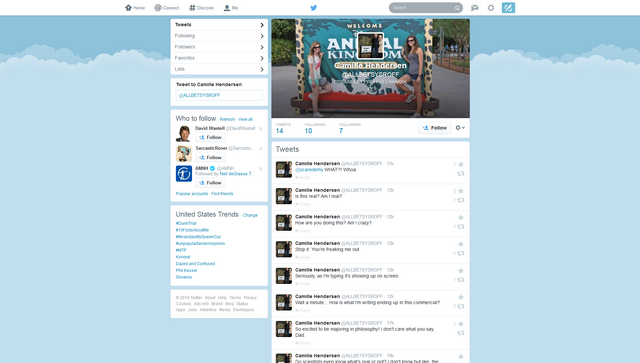
Task: Favorite the 'Stop it. You're freaking me out' tweet
Action: (x=461, y=244)
